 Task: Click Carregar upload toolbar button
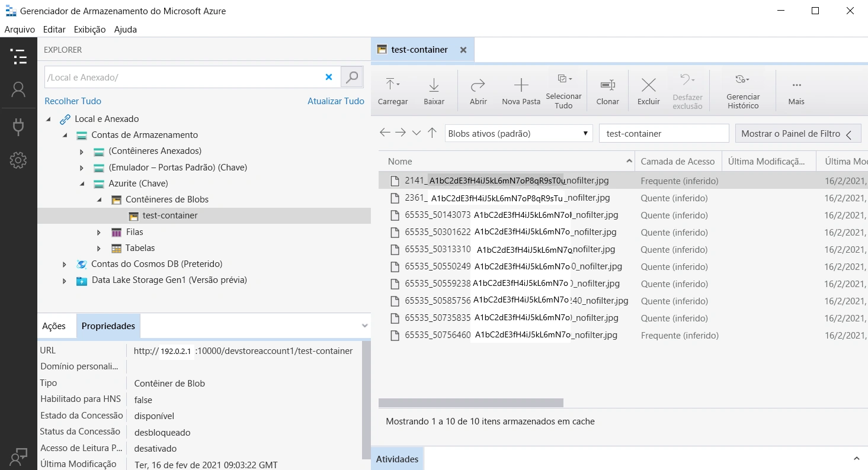click(x=393, y=91)
